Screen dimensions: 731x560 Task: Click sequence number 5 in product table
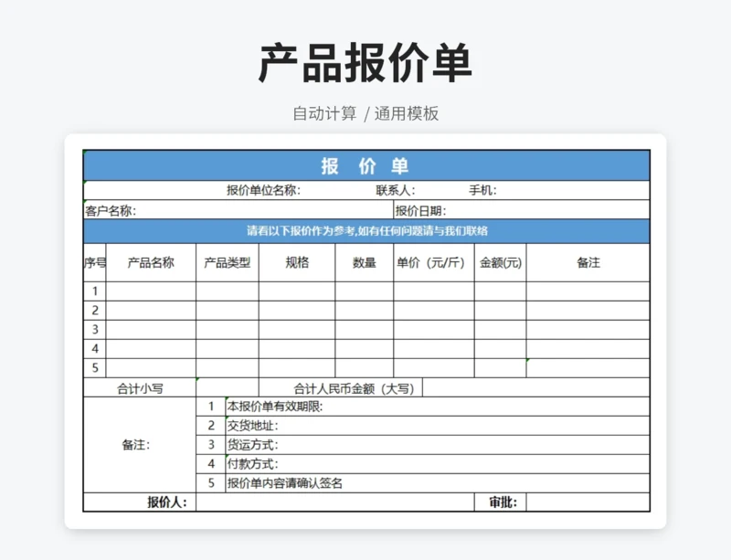coord(95,368)
